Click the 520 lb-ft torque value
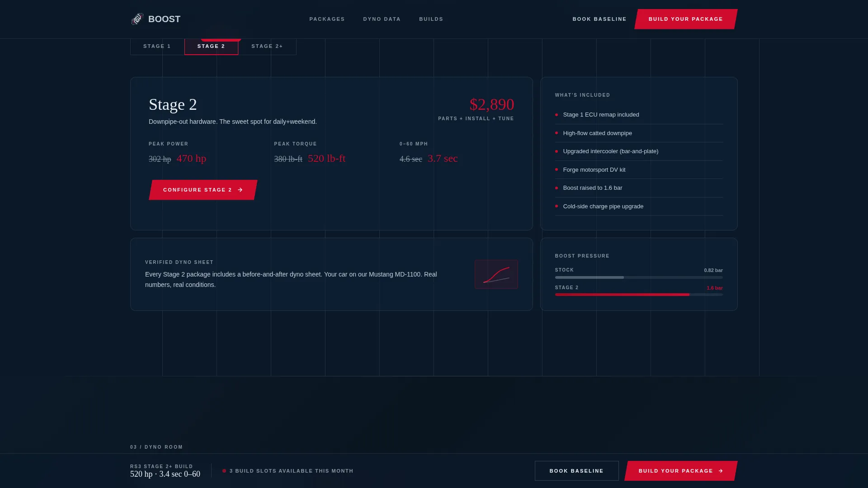Screen dimensions: 868x488 (x=326, y=159)
